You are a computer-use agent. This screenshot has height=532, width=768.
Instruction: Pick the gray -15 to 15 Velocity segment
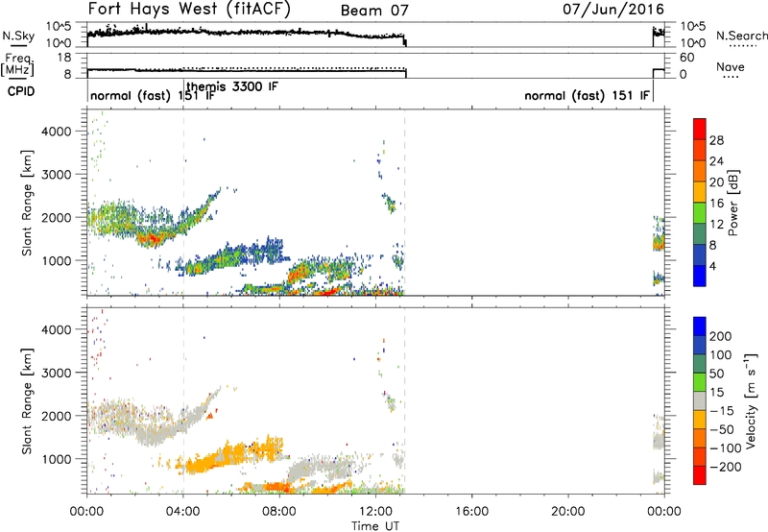(x=700, y=400)
